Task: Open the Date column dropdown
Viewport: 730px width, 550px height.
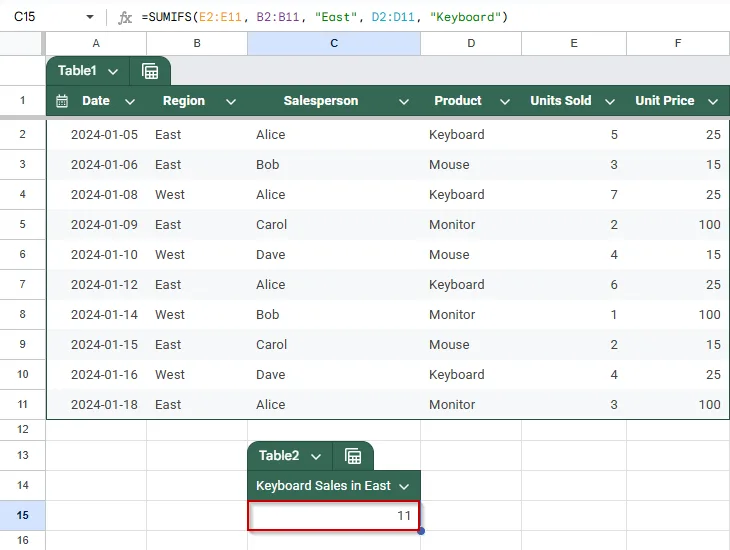Action: pos(130,102)
